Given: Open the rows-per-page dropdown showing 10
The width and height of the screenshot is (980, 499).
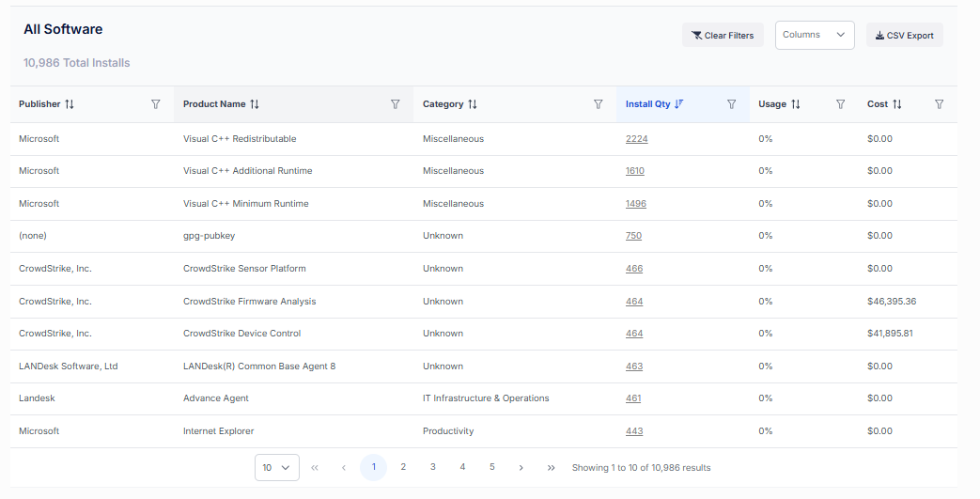Looking at the screenshot, I should [x=277, y=468].
